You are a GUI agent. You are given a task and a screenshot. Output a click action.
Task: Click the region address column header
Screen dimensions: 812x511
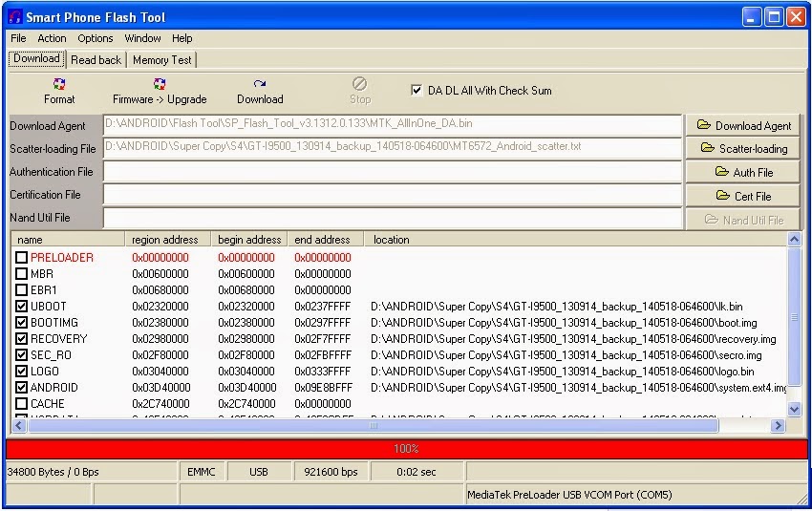pyautogui.click(x=168, y=240)
